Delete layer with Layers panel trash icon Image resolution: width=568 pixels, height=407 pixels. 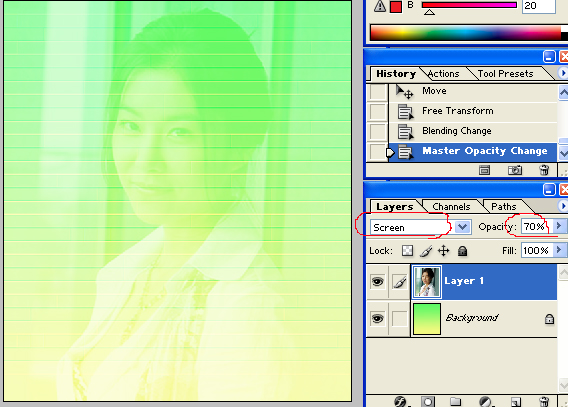(543, 402)
